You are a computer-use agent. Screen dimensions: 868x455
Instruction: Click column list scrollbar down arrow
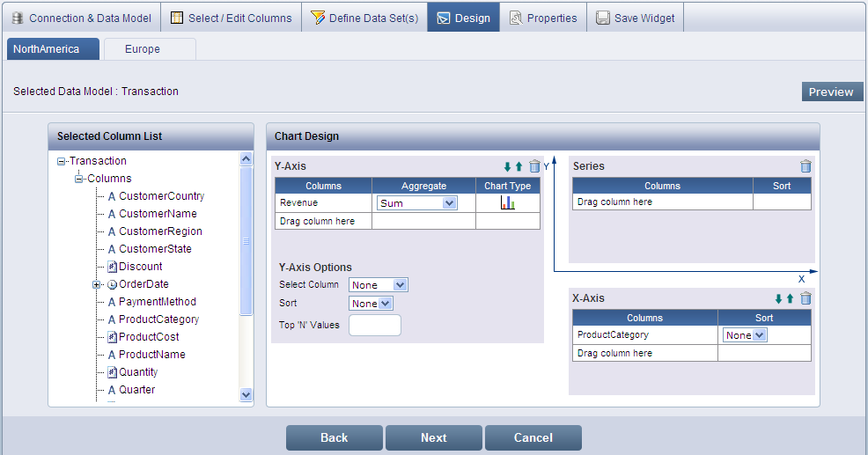pos(246,395)
